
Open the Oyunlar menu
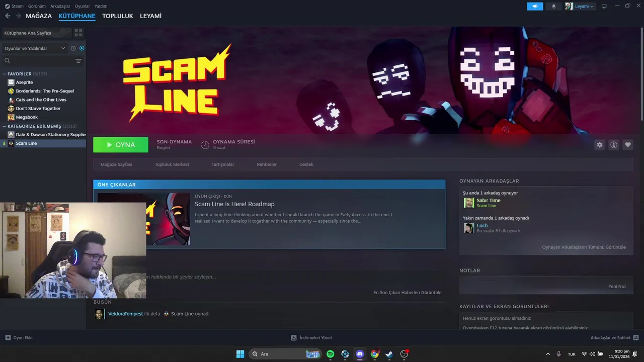82,6
